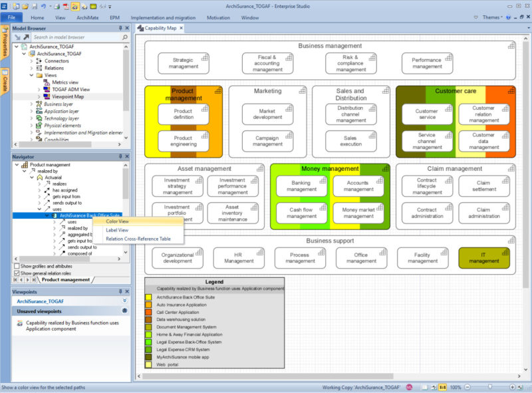
Task: Click the capability icon on Strategic management
Action: point(205,58)
